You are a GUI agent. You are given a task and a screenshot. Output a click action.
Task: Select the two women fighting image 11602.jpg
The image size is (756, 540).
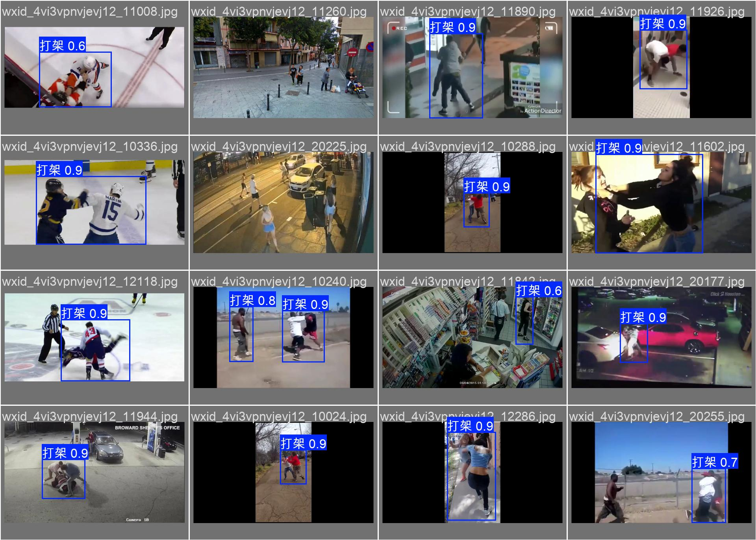(x=661, y=202)
